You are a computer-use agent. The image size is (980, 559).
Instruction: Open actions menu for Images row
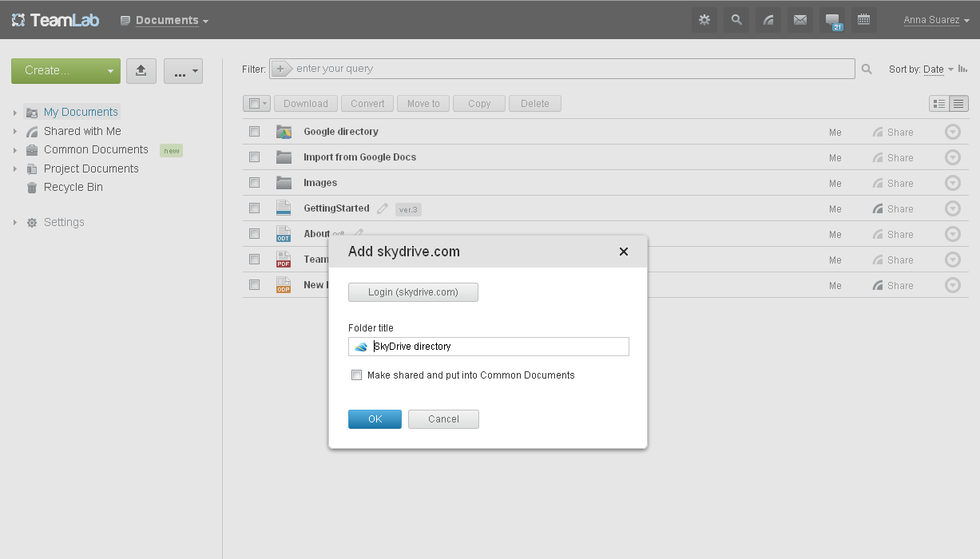(952, 183)
